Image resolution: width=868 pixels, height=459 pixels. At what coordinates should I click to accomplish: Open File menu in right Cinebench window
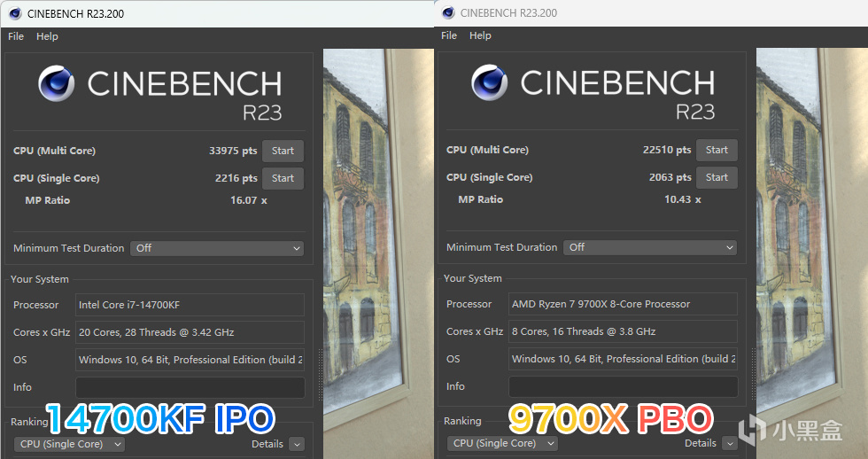[449, 35]
